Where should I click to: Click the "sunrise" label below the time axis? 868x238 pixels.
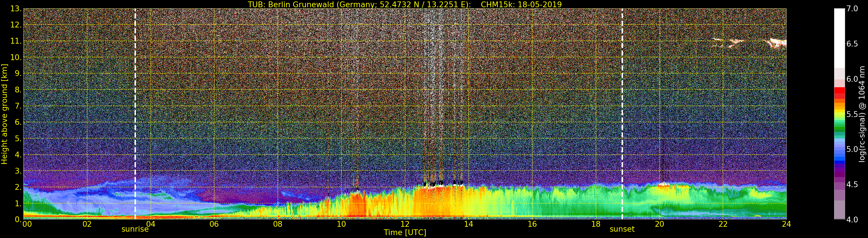[135, 229]
